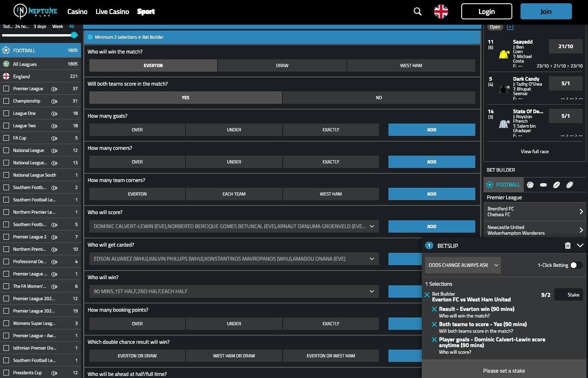
Task: Open the search magnifier icon
Action: [x=418, y=12]
